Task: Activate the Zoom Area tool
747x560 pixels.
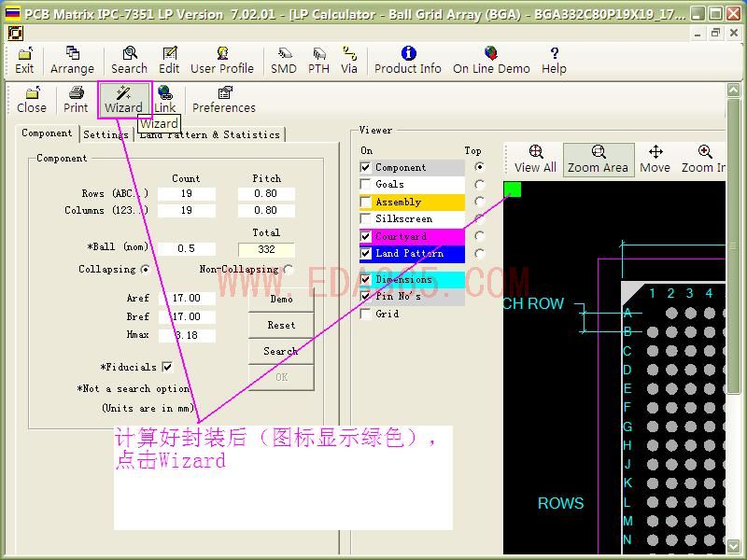Action: click(x=598, y=160)
